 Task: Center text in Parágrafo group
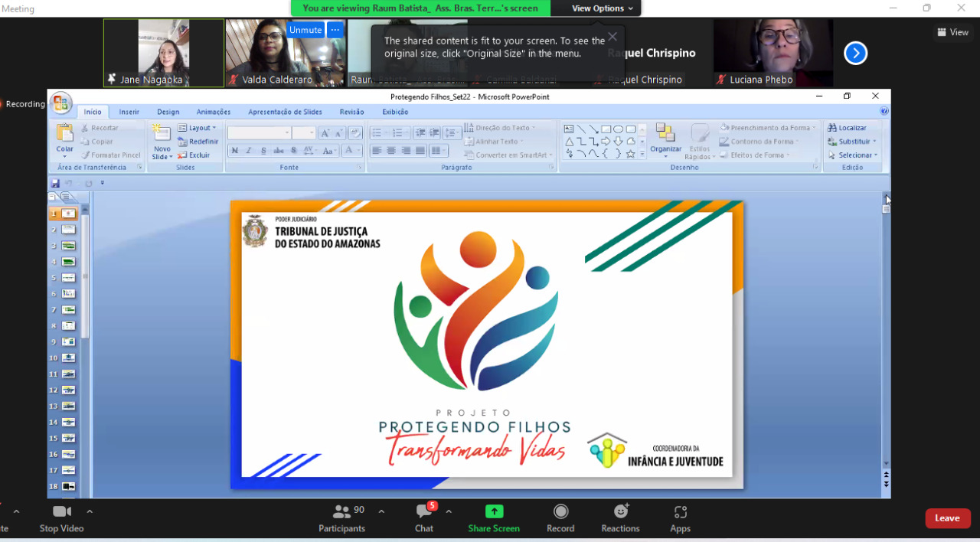click(391, 151)
